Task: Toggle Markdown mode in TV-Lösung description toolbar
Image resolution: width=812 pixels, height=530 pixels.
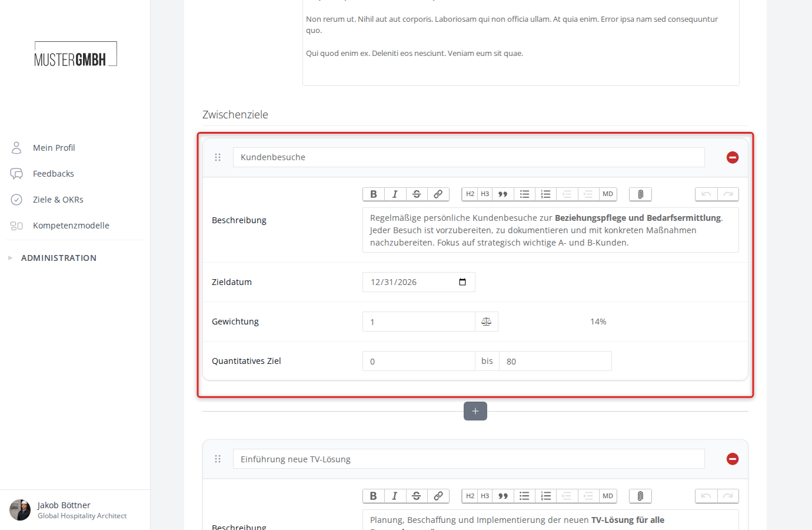Action: (x=608, y=496)
